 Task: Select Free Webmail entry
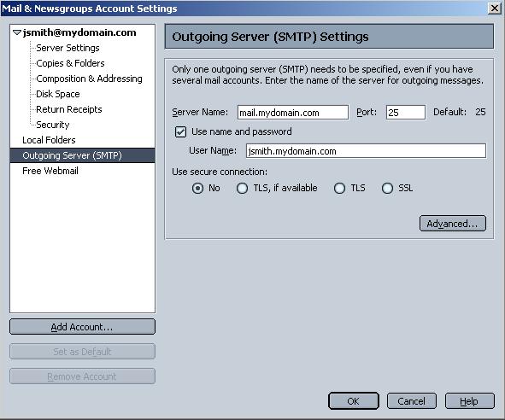coord(50,171)
